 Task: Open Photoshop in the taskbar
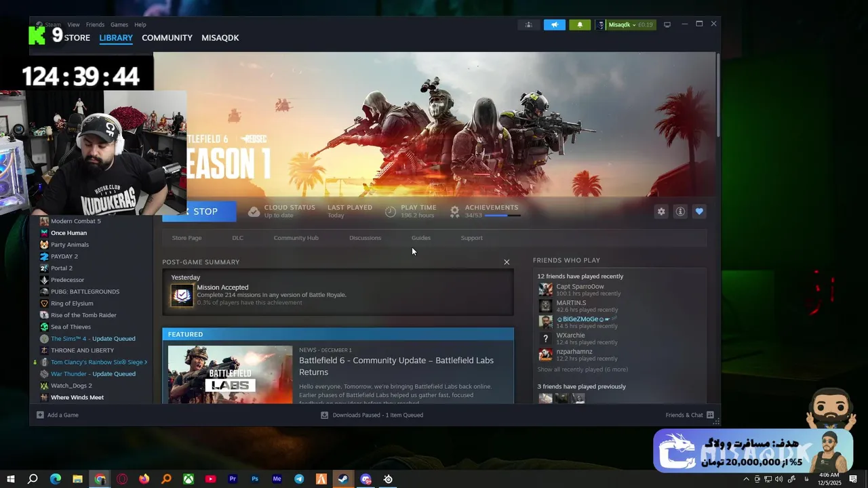coord(255,479)
